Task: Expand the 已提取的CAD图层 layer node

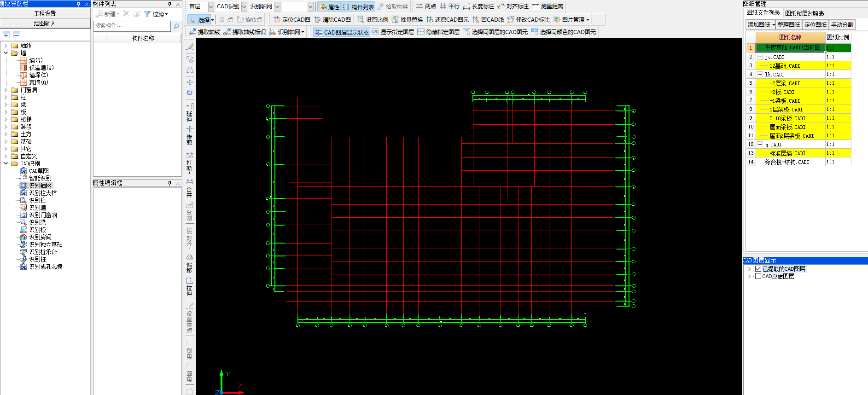Action: pos(750,269)
